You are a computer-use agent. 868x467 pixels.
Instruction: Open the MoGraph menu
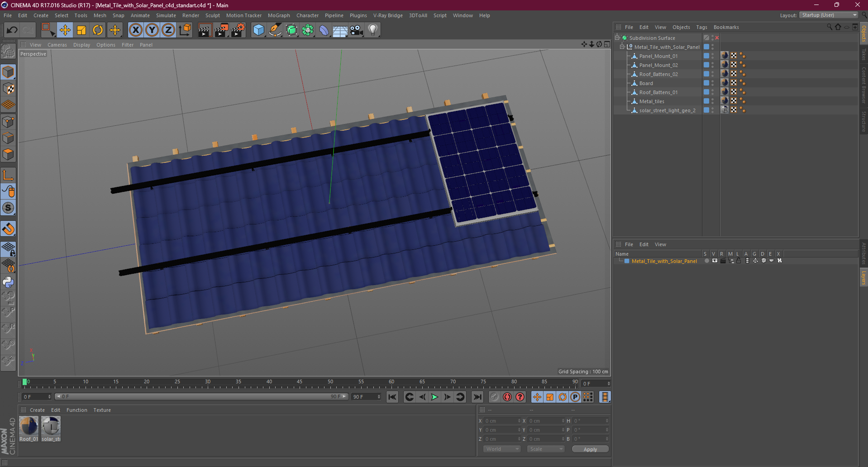[x=279, y=15]
